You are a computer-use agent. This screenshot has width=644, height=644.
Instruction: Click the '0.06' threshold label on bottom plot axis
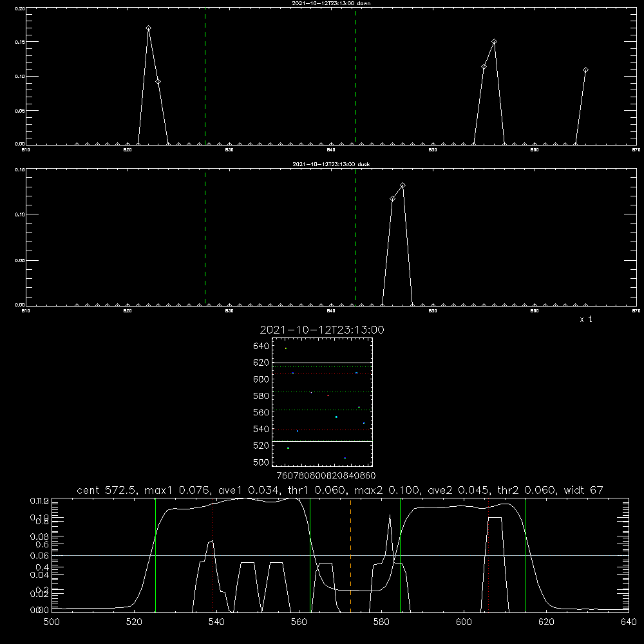click(x=39, y=556)
